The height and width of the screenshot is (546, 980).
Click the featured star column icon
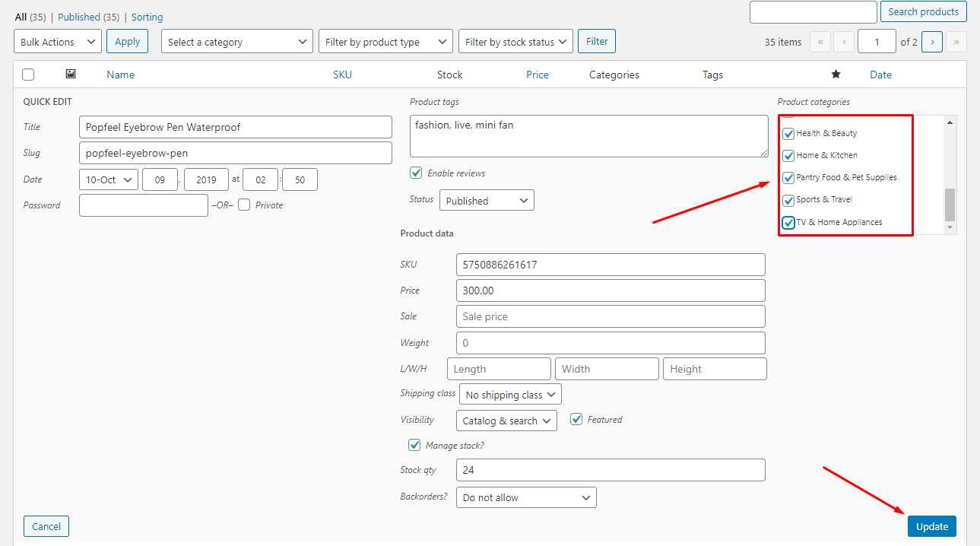coord(836,74)
